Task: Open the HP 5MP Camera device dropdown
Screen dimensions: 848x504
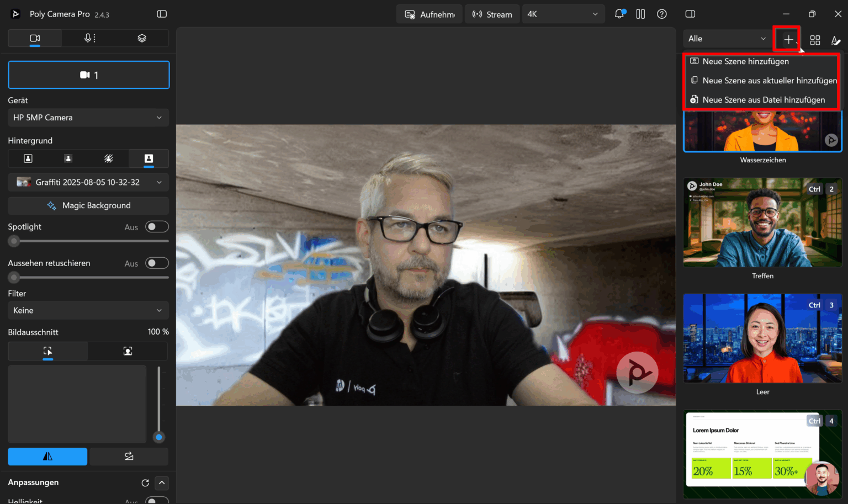Action: pyautogui.click(x=88, y=118)
